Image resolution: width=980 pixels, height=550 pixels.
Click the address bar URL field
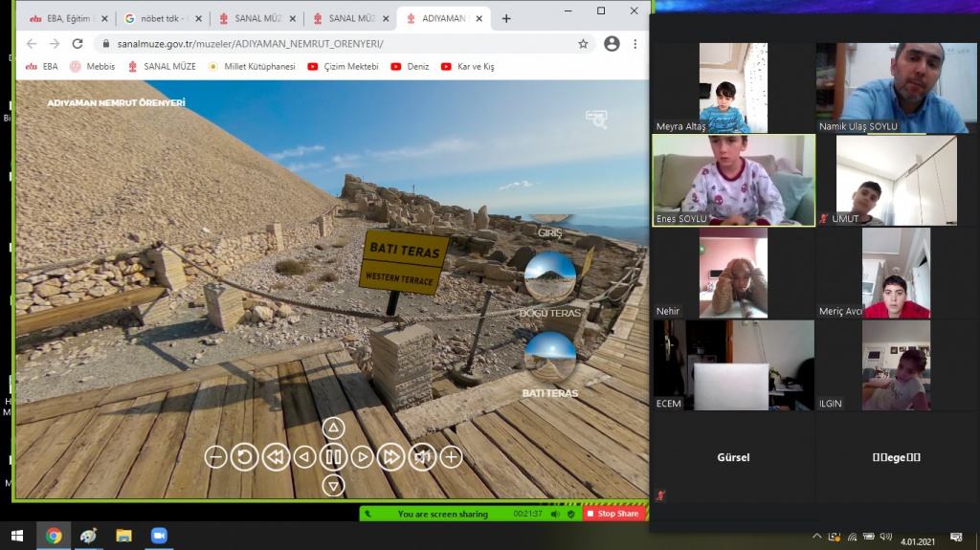[344, 44]
